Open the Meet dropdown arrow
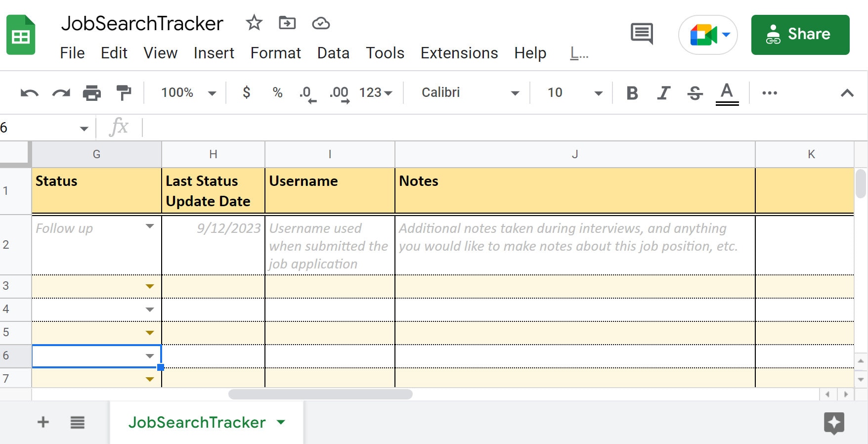 point(726,35)
